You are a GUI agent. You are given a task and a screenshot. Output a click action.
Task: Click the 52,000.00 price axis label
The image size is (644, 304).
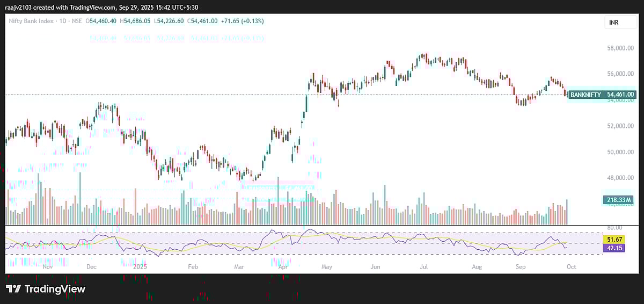(x=620, y=126)
